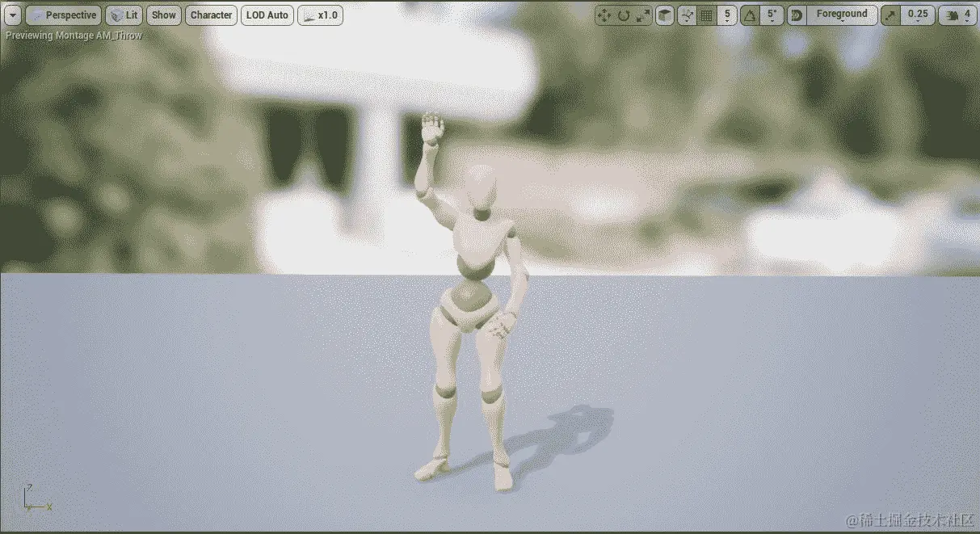Open camera speed 4 setting
The height and width of the screenshot is (534, 980).
(x=957, y=15)
